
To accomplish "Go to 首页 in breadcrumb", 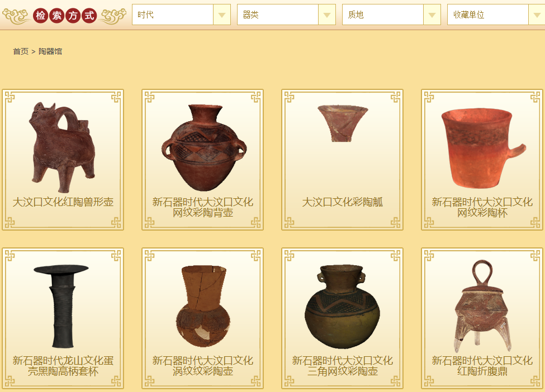I will point(21,51).
